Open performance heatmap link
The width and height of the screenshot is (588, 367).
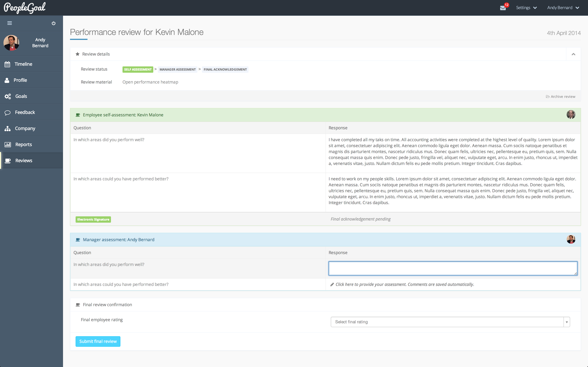[150, 82]
